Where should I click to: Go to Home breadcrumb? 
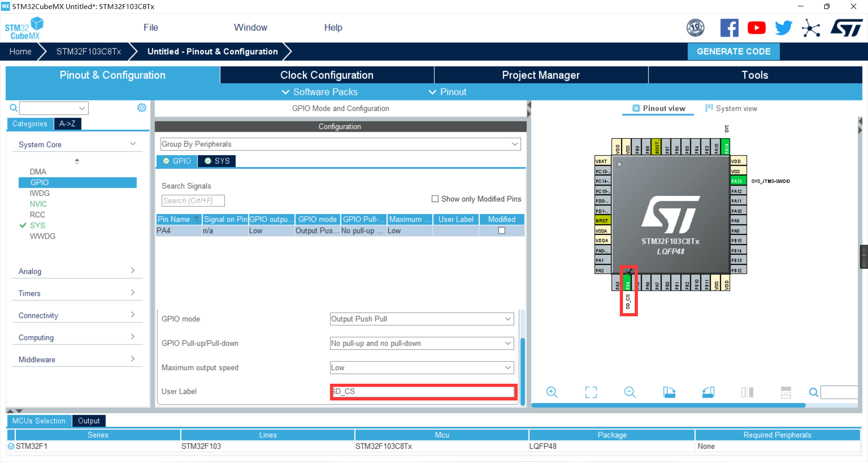click(20, 52)
